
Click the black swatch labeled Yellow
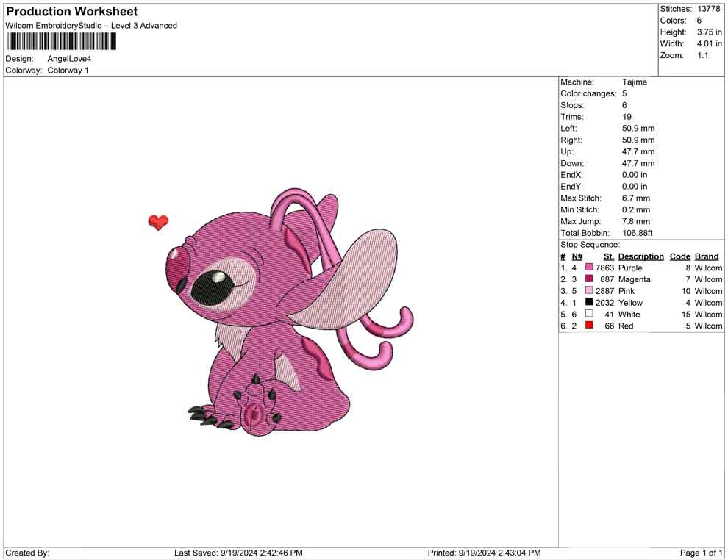[589, 302]
